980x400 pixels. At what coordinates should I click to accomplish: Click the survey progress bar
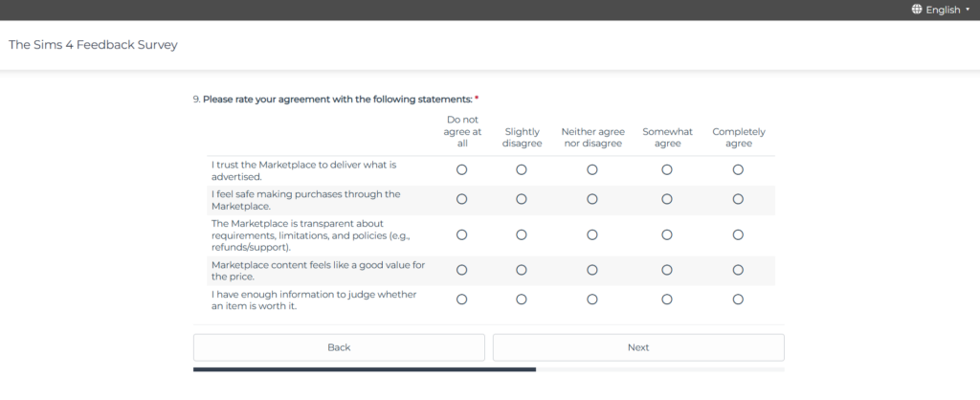(x=489, y=369)
